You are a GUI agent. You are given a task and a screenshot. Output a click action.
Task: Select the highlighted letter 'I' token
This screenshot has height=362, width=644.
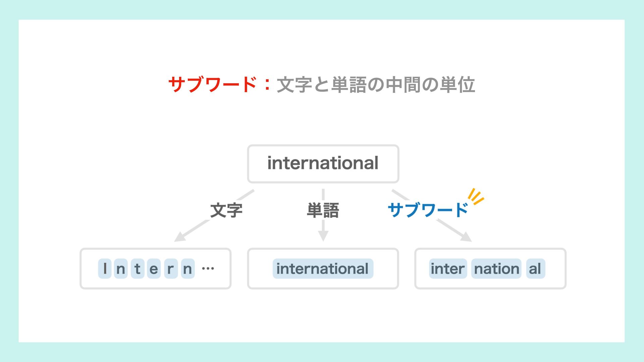tap(105, 268)
